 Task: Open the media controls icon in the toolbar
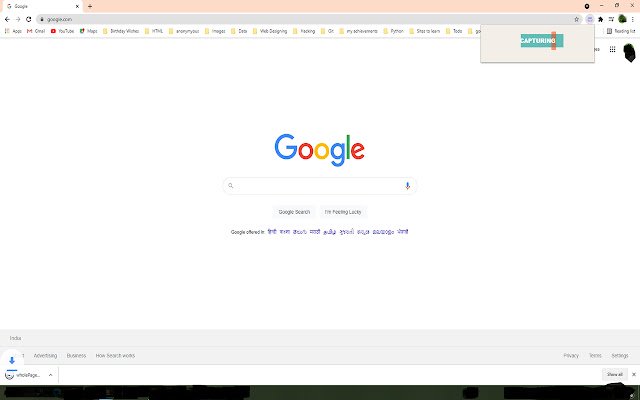[x=611, y=19]
